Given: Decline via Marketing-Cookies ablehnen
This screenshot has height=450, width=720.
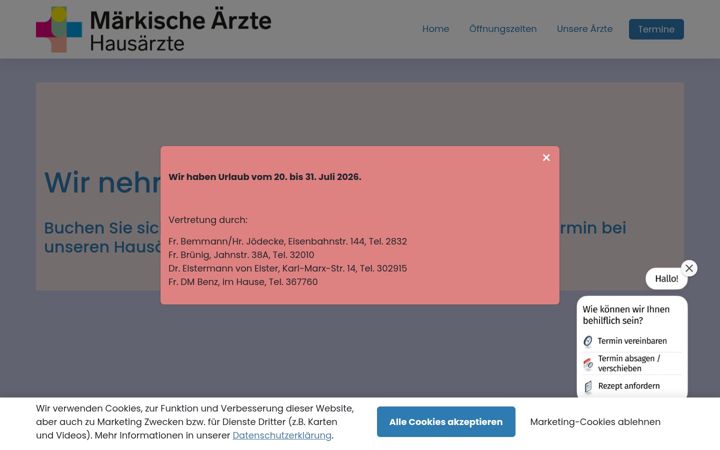Looking at the screenshot, I should (595, 422).
